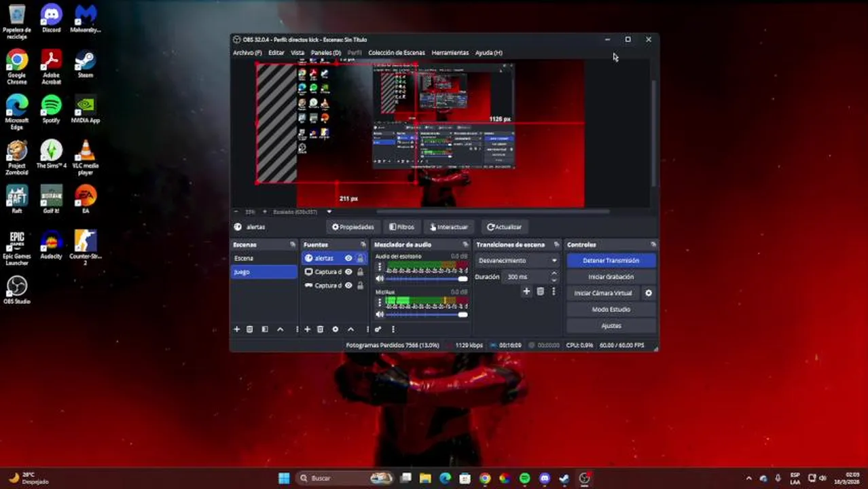Screen dimensions: 868x489
Task: Open Audacity desktop shortcut
Action: (52, 244)
